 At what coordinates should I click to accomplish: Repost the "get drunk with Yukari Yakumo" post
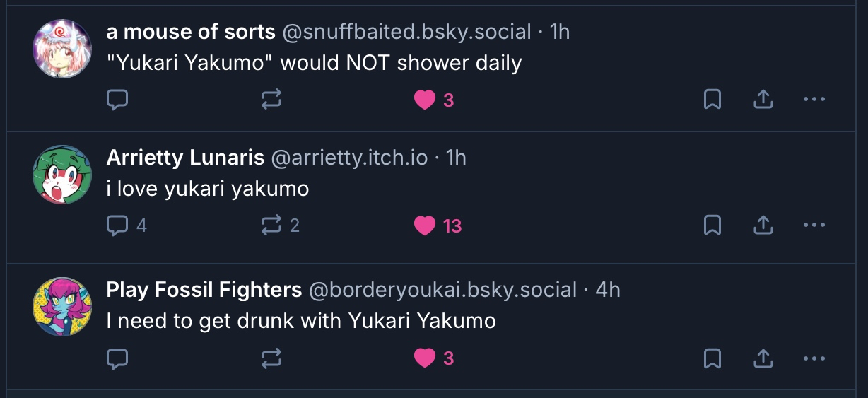(x=271, y=358)
